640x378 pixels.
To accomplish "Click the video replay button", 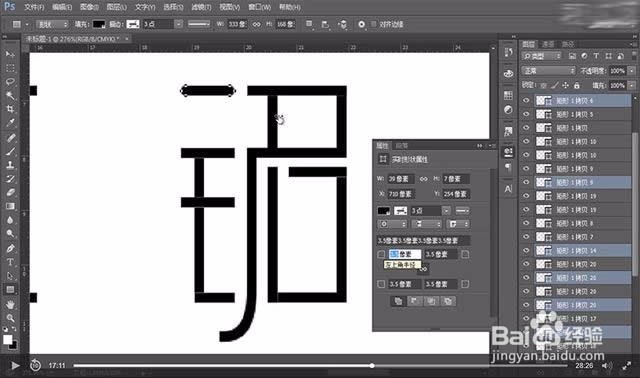I will (x=35, y=365).
